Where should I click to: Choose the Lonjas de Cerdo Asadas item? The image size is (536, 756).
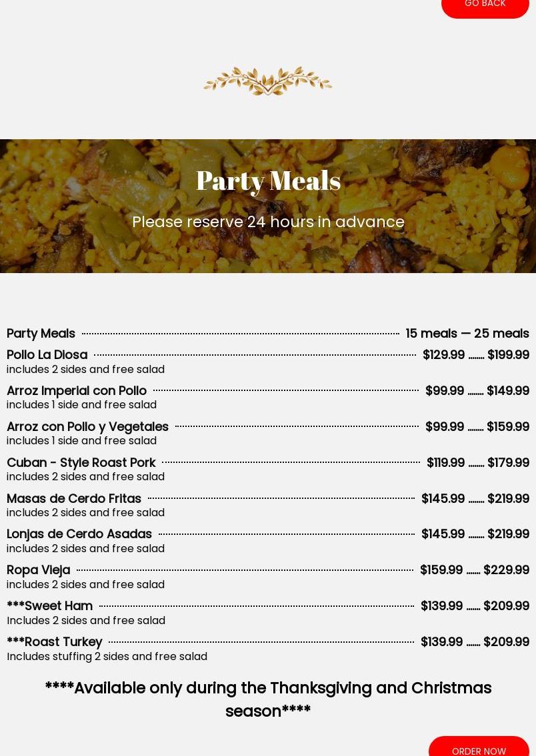79,534
